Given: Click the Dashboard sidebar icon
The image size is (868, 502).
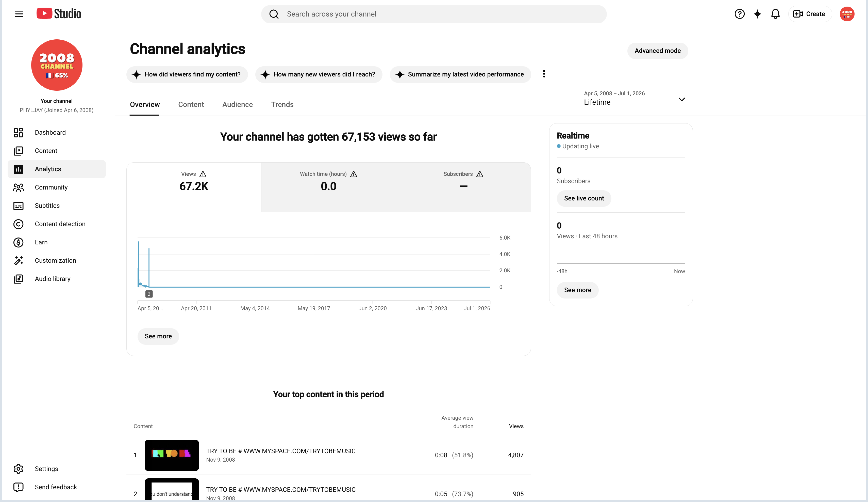Looking at the screenshot, I should pos(18,132).
